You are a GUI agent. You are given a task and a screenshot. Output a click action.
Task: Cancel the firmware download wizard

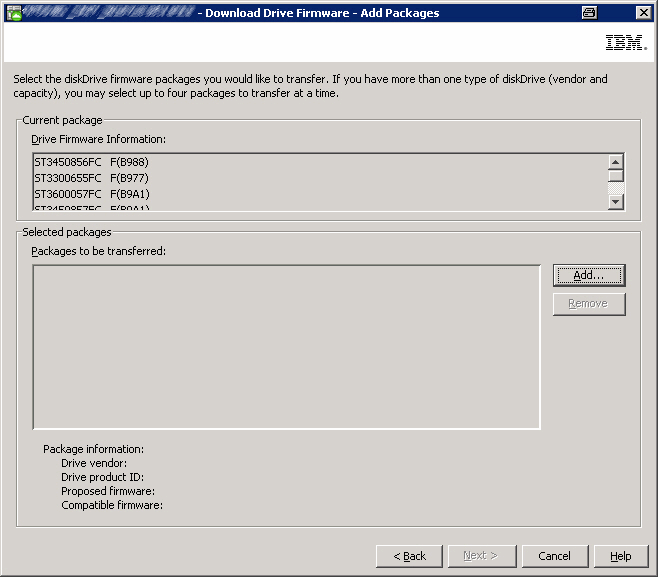554,556
